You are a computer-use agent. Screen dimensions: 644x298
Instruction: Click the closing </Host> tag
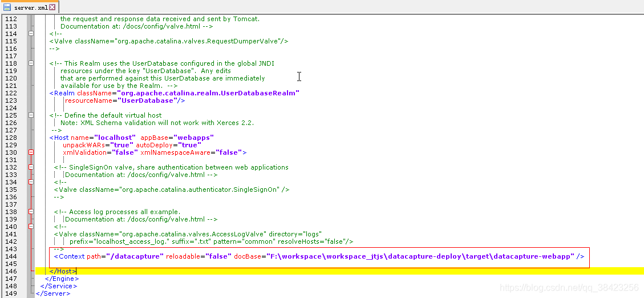pos(63,271)
